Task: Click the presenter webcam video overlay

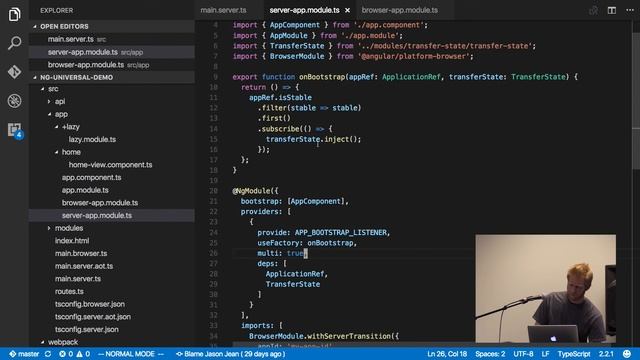Action: [546, 288]
